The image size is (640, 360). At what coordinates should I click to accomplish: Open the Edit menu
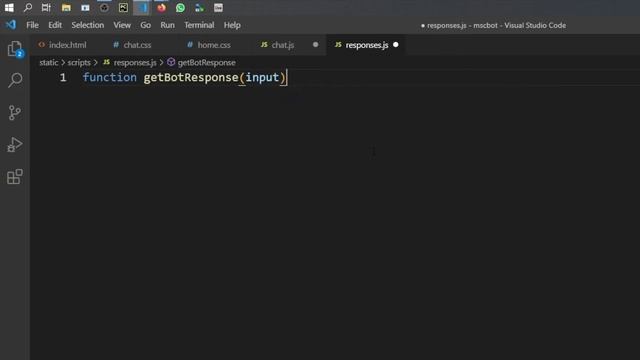(55, 25)
